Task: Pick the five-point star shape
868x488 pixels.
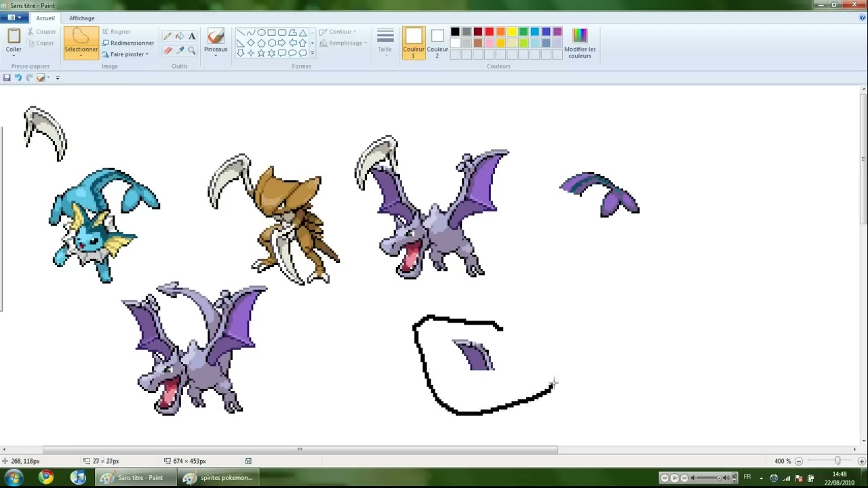Action: coord(261,53)
